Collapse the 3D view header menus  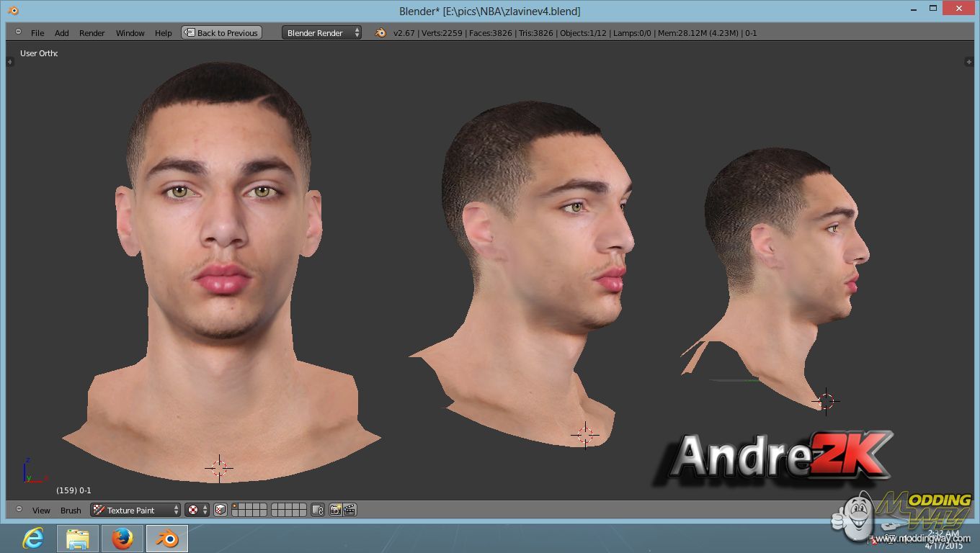pyautogui.click(x=19, y=510)
